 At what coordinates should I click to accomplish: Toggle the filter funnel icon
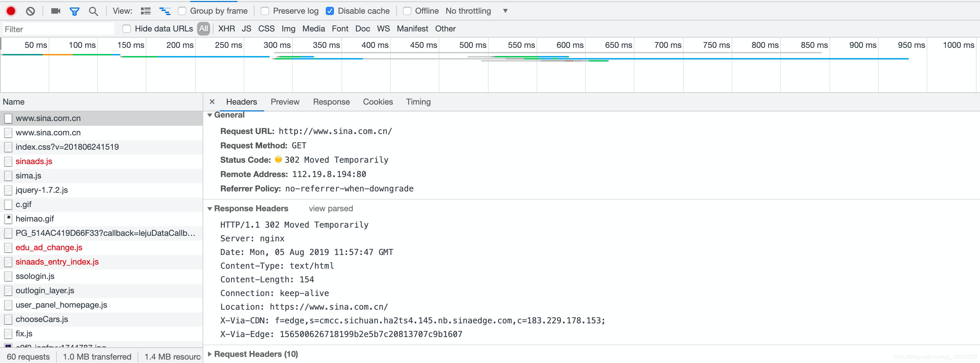75,11
